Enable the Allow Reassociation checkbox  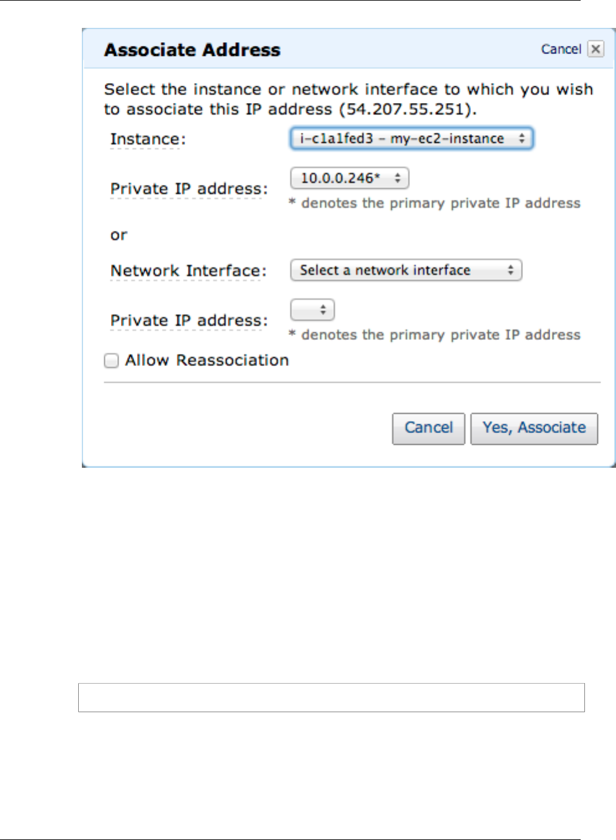[112, 361]
